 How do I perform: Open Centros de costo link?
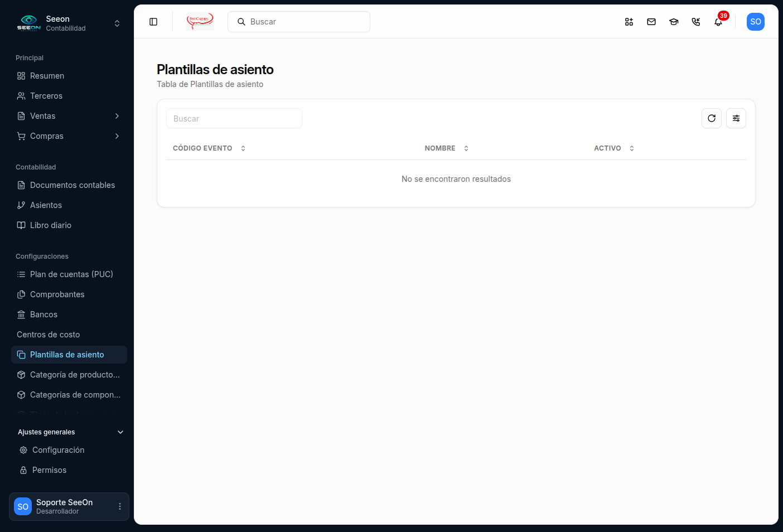coord(69,335)
